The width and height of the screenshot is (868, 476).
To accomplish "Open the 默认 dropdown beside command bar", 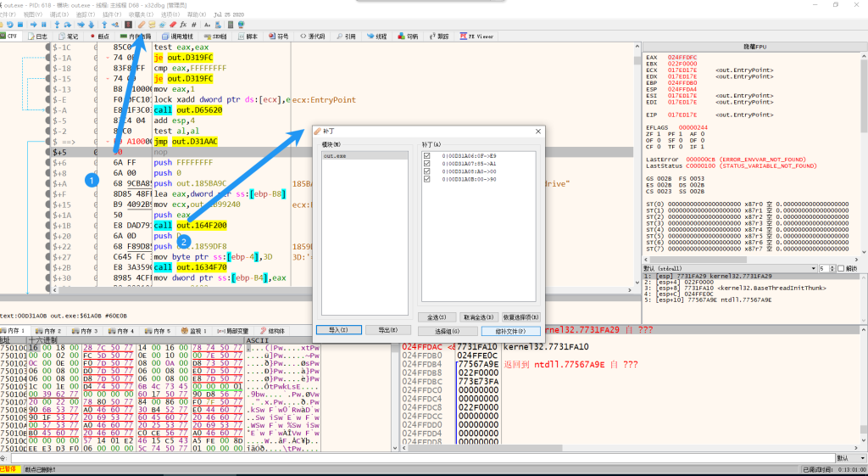I will coord(851,458).
